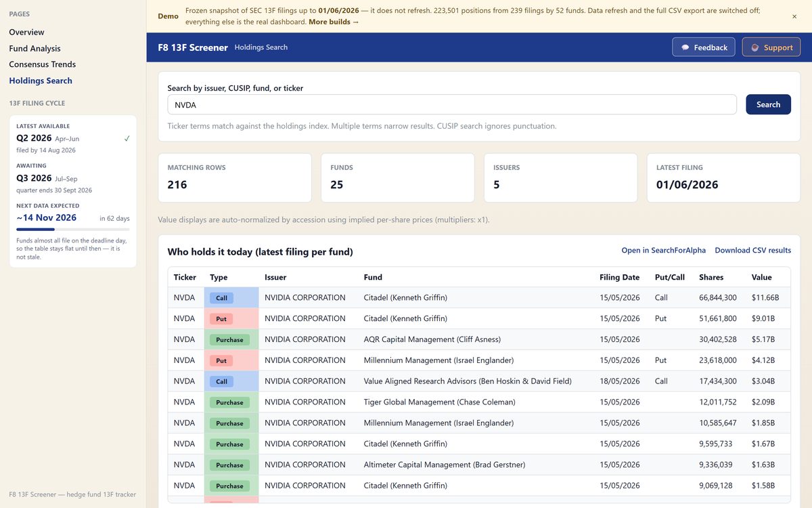Open the Overview page
The image size is (812, 508).
tap(26, 32)
